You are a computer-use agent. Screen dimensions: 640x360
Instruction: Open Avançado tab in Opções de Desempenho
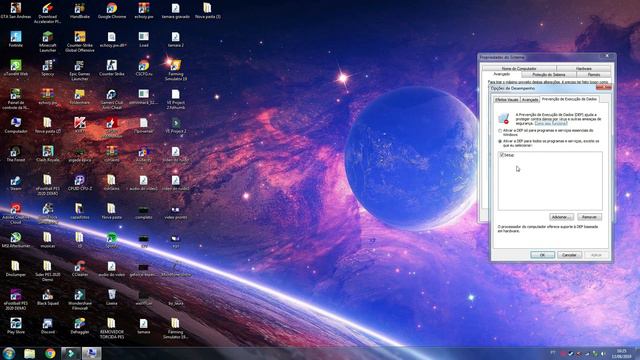click(530, 100)
